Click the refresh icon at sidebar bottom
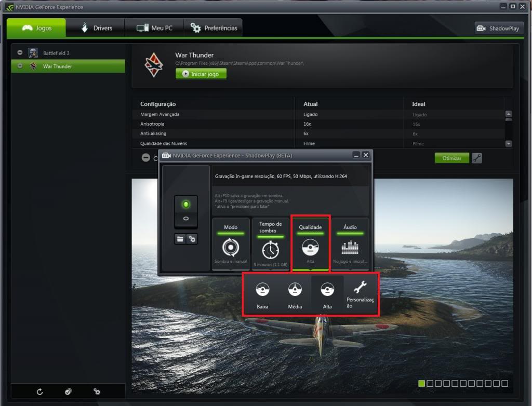This screenshot has width=532, height=406. pos(39,392)
